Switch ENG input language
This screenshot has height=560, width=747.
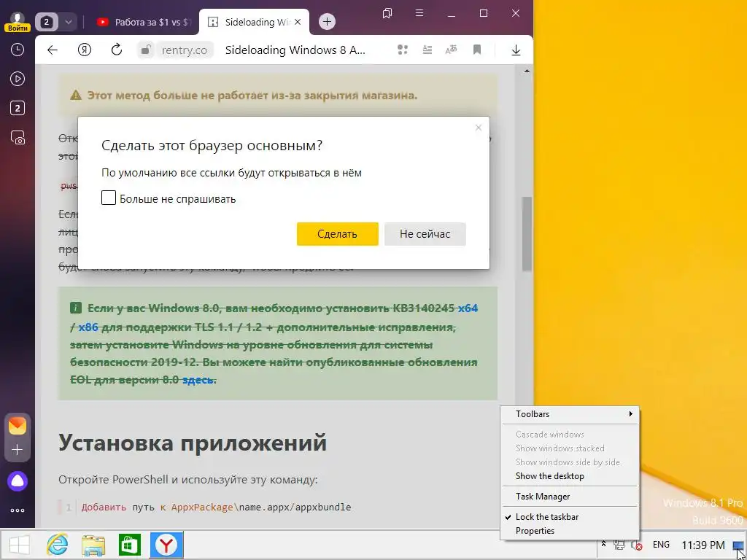661,544
